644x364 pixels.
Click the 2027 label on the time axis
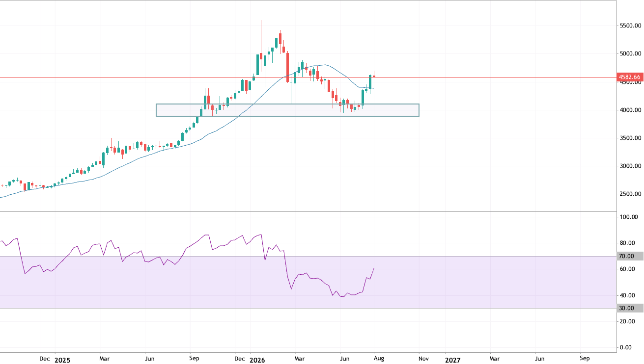tap(452, 360)
